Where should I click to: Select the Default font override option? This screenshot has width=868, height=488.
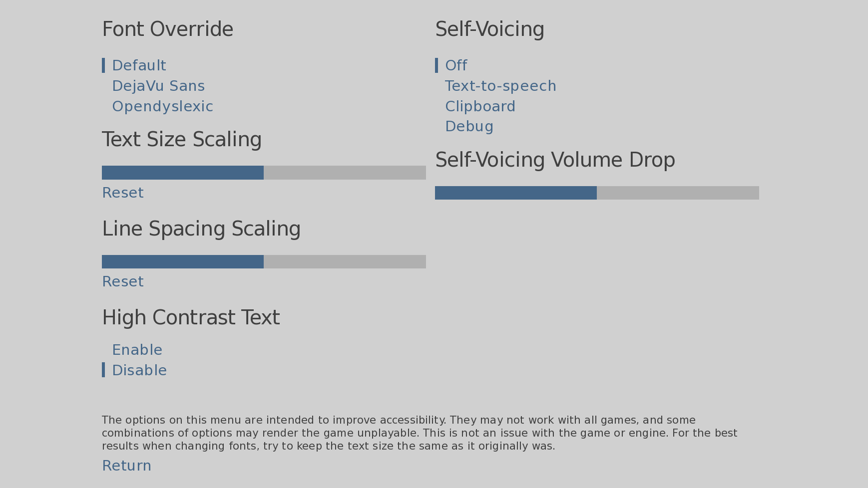pyautogui.click(x=139, y=65)
